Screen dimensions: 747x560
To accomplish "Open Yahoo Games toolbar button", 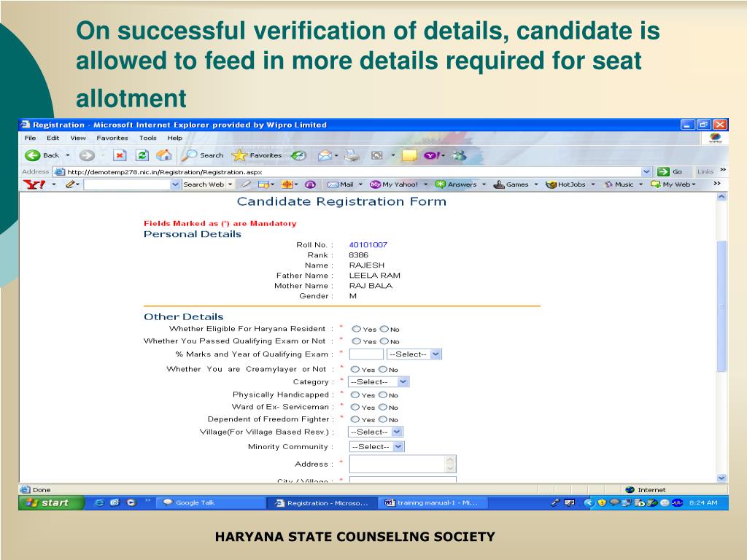I will (x=511, y=184).
